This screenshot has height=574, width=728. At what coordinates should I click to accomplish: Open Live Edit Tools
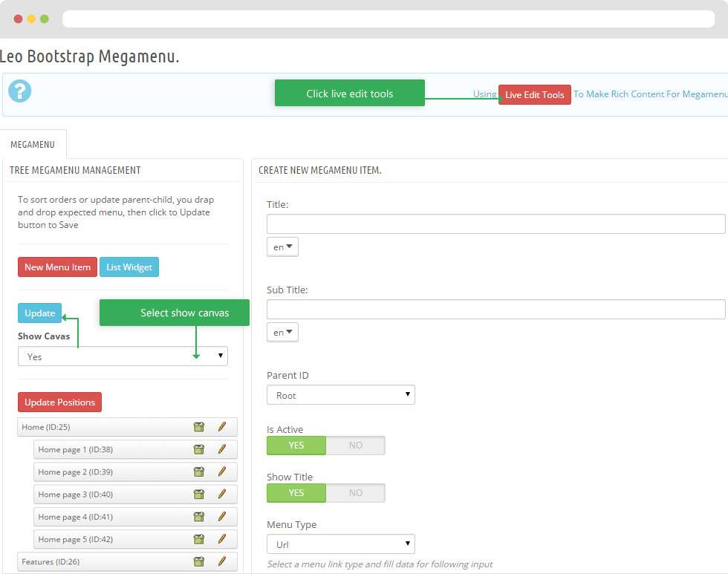click(534, 94)
